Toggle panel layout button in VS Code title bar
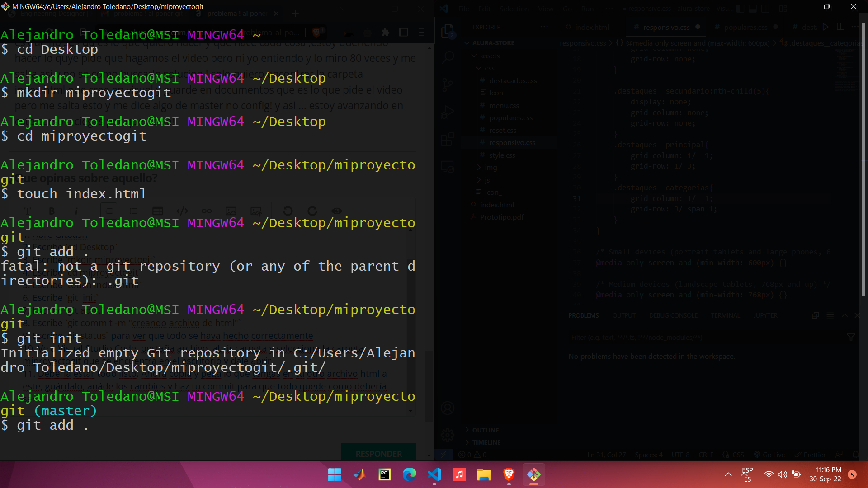The image size is (868, 488). tap(753, 9)
